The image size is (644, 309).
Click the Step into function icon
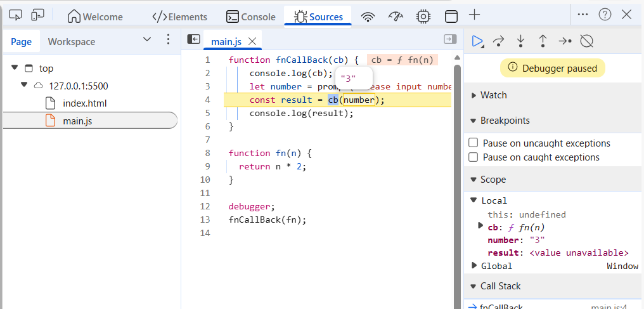(521, 41)
